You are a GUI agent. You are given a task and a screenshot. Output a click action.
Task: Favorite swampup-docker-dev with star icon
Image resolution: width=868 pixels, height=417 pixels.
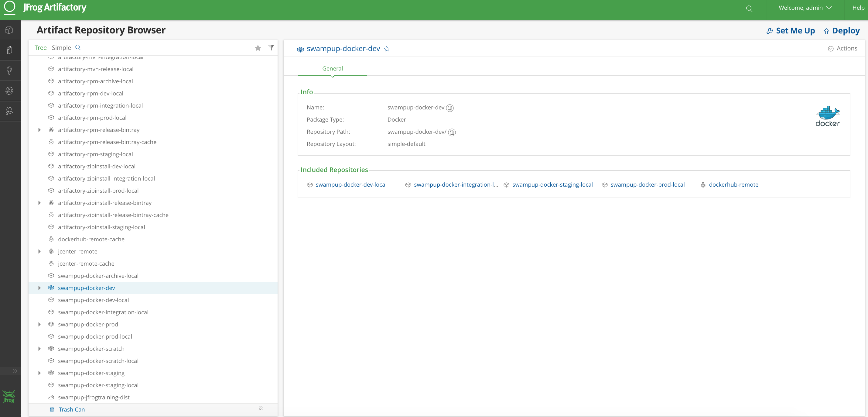coord(387,49)
